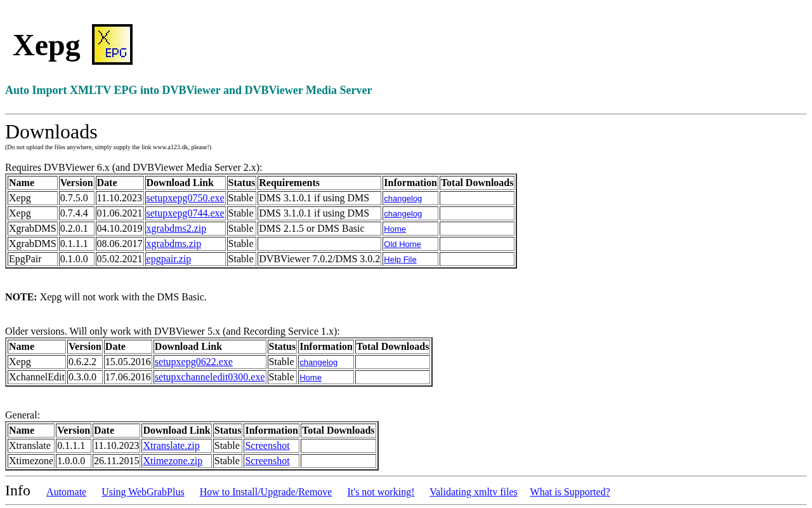Click the version 0.7.5.0 cell
This screenshot has height=508, width=812.
pos(77,198)
